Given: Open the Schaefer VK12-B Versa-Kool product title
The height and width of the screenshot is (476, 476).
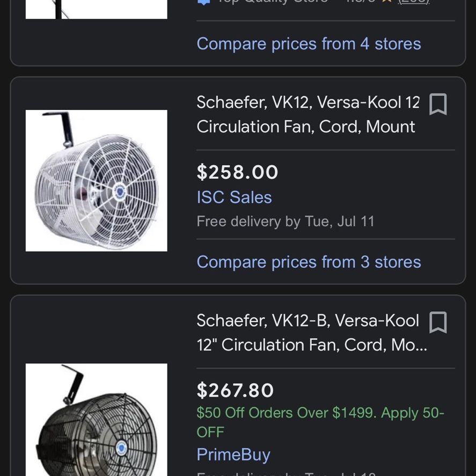Looking at the screenshot, I should pos(312,333).
